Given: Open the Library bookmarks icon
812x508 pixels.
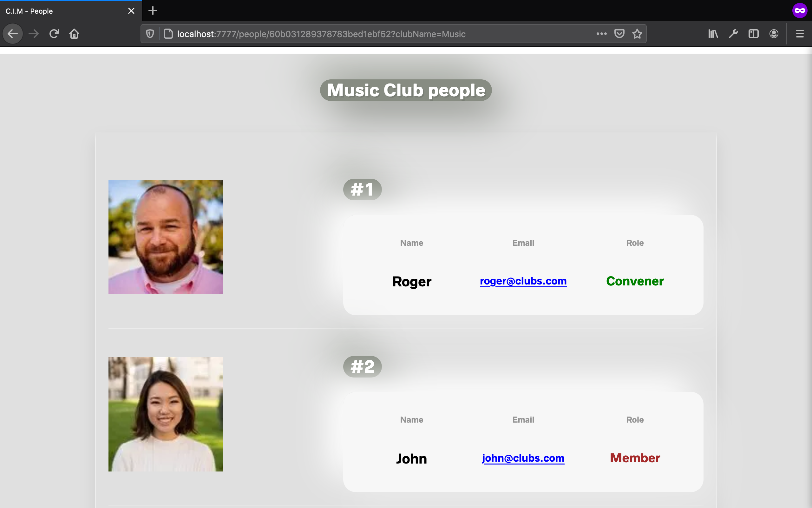Looking at the screenshot, I should point(713,34).
